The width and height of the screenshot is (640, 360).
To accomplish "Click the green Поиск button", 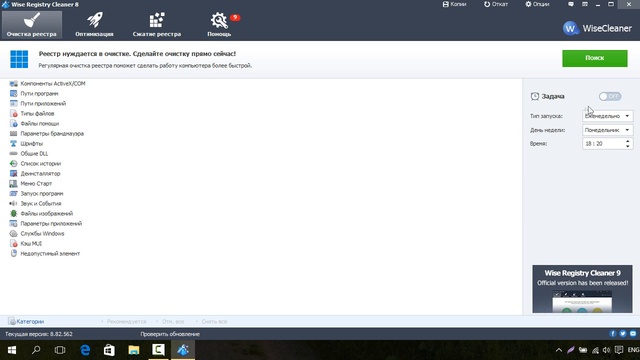I will [x=595, y=58].
